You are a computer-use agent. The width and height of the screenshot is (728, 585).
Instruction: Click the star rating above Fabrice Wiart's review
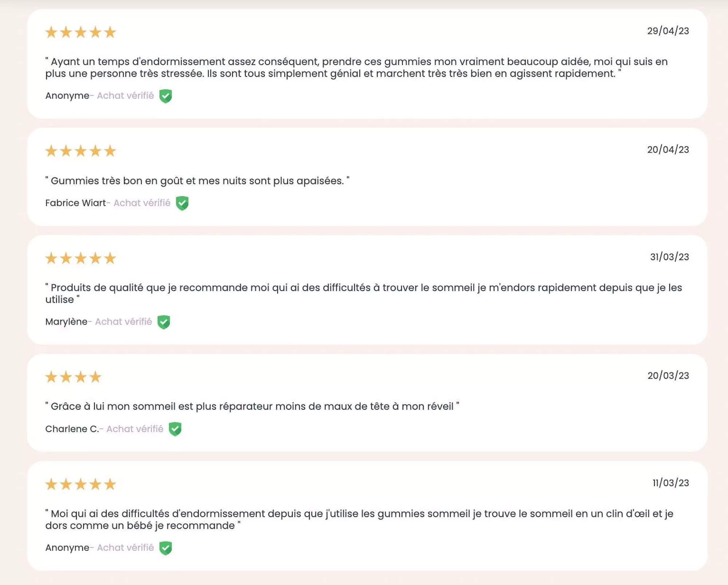pyautogui.click(x=80, y=151)
